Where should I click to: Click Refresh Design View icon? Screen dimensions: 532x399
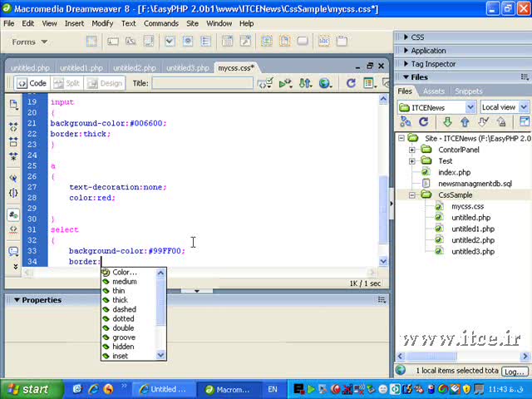coord(351,83)
